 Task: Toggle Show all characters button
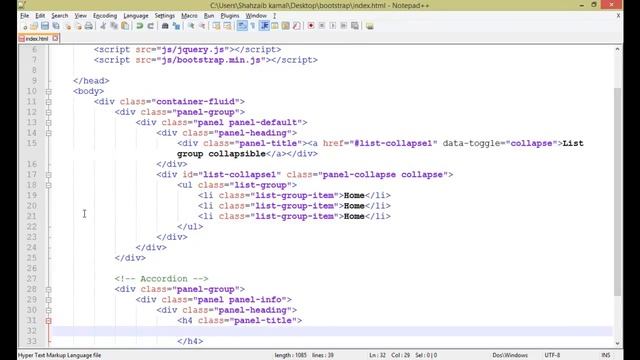253,26
